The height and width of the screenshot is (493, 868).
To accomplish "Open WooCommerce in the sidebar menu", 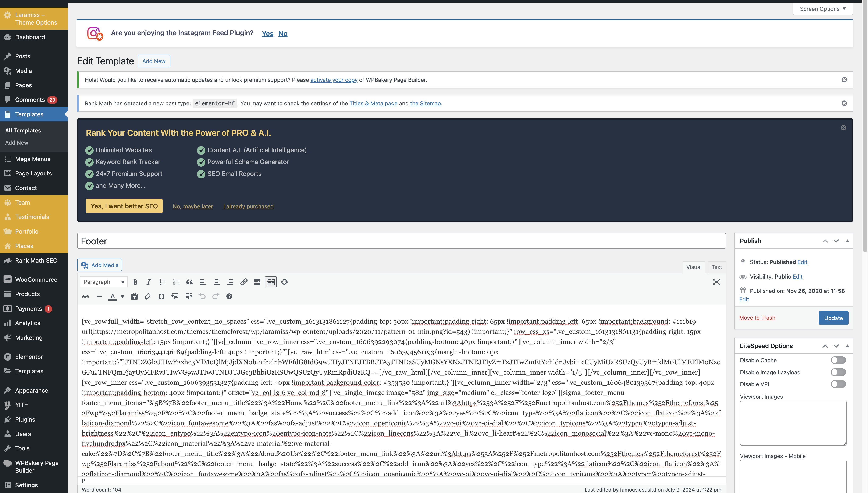I will 34,280.
